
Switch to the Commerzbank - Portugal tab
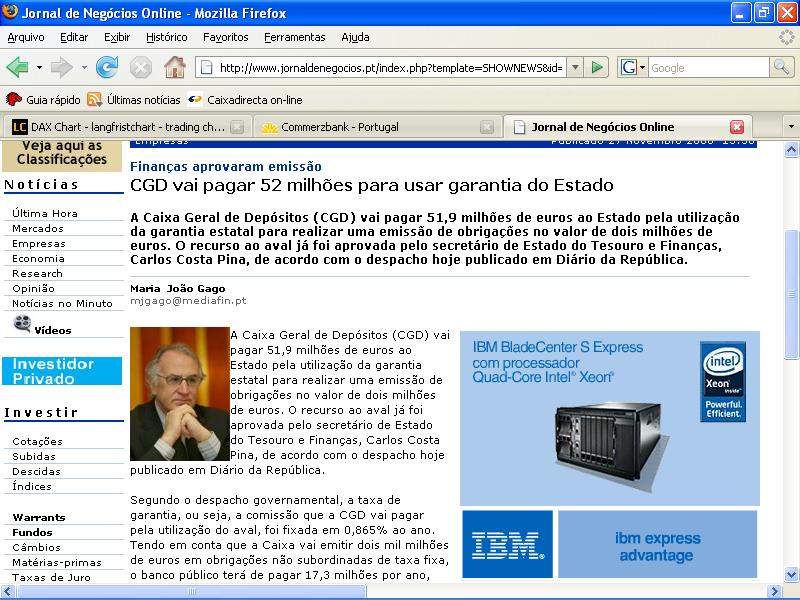pos(379,127)
